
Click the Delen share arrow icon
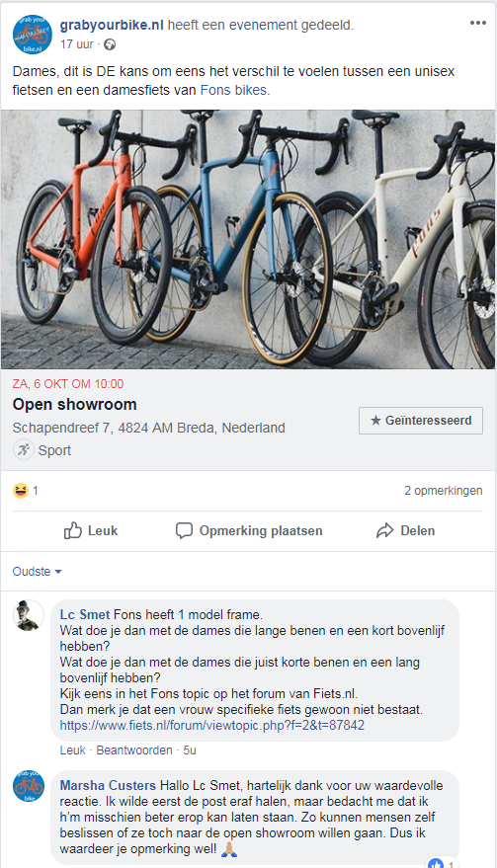pyautogui.click(x=384, y=531)
